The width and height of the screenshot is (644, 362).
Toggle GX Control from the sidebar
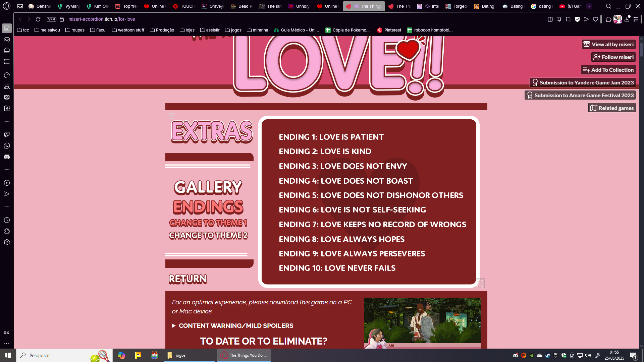[7, 75]
